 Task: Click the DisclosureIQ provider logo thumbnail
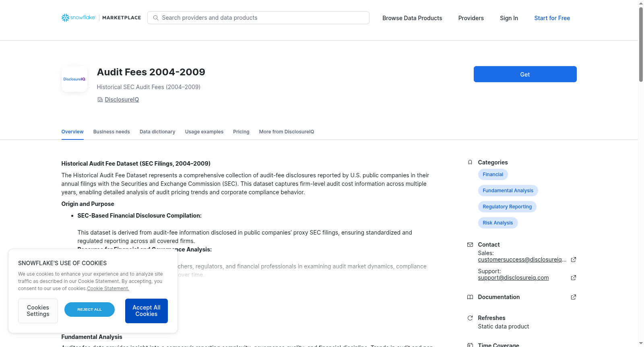74,79
